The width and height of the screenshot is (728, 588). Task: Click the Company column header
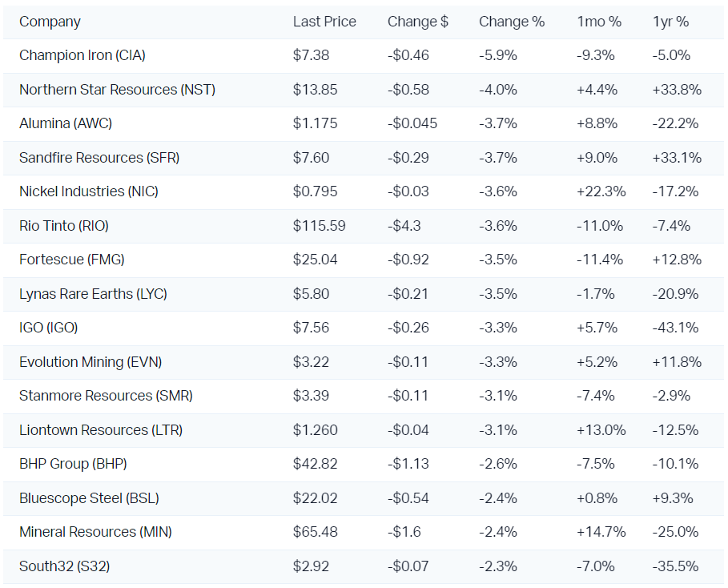pos(50,22)
